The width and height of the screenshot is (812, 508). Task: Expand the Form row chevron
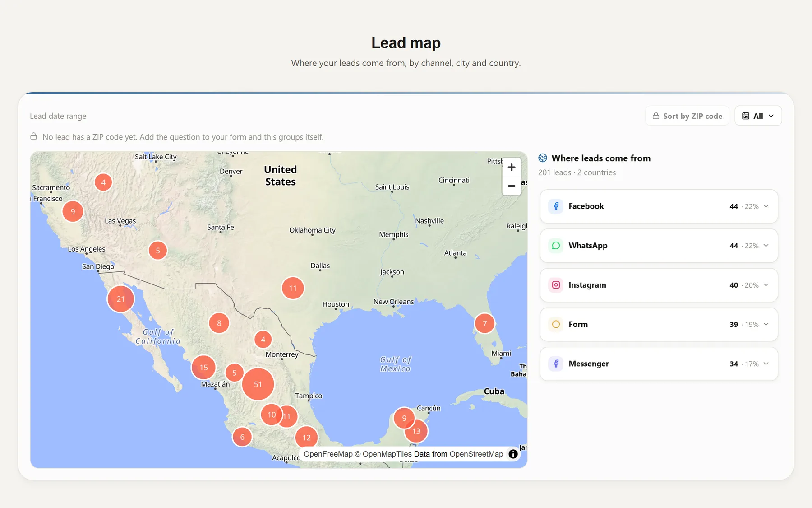pyautogui.click(x=766, y=324)
